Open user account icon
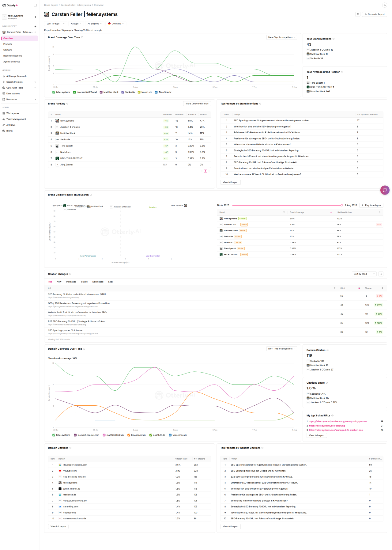 click(x=384, y=5)
